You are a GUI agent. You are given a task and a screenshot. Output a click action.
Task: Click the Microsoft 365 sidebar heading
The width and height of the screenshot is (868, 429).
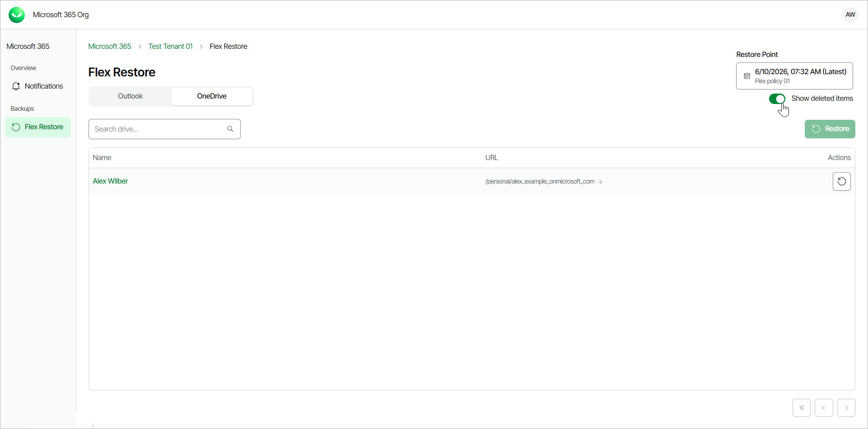(x=28, y=47)
